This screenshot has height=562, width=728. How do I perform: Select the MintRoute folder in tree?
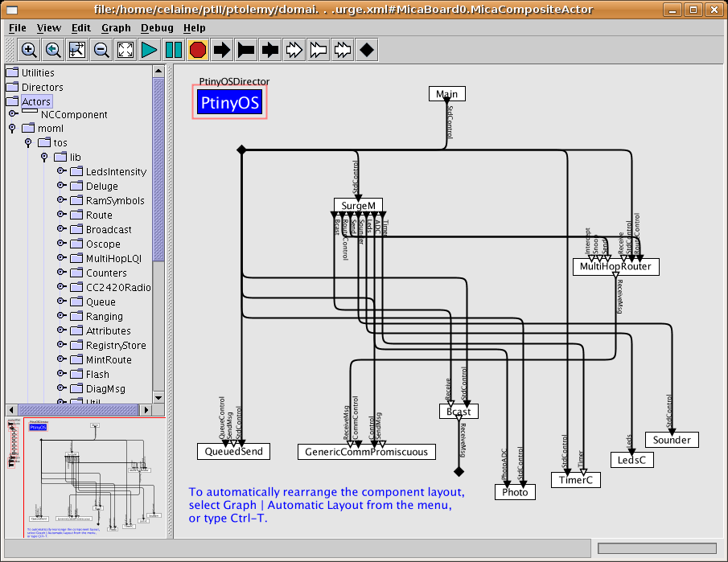101,359
